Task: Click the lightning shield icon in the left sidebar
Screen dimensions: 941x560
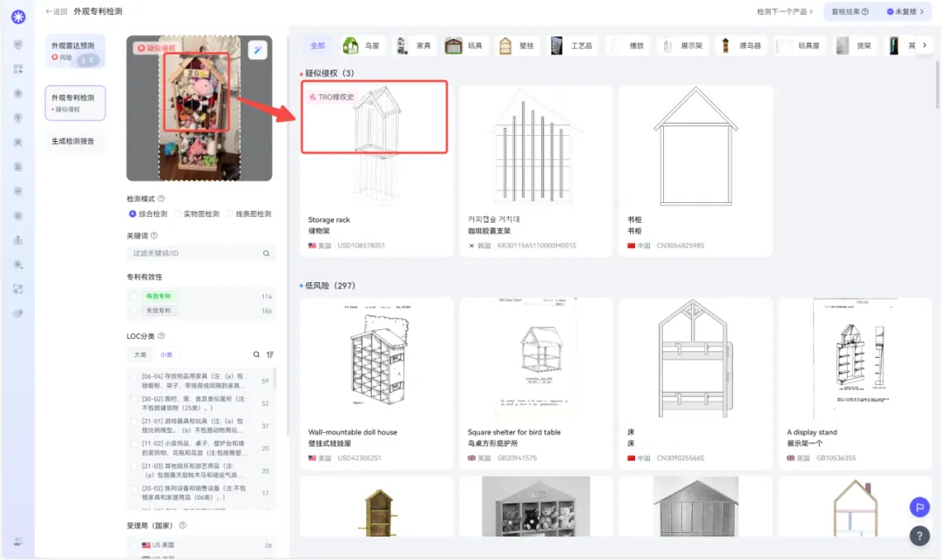Action: click(18, 118)
